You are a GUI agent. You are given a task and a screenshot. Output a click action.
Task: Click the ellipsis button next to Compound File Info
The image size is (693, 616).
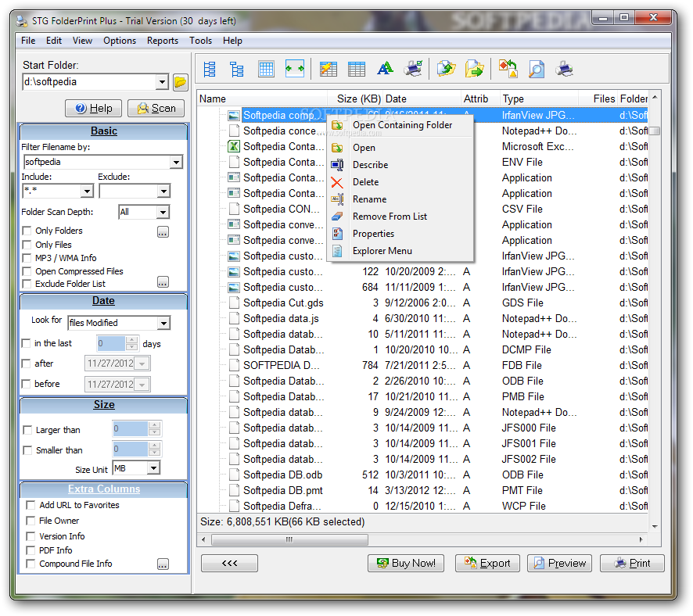163,564
